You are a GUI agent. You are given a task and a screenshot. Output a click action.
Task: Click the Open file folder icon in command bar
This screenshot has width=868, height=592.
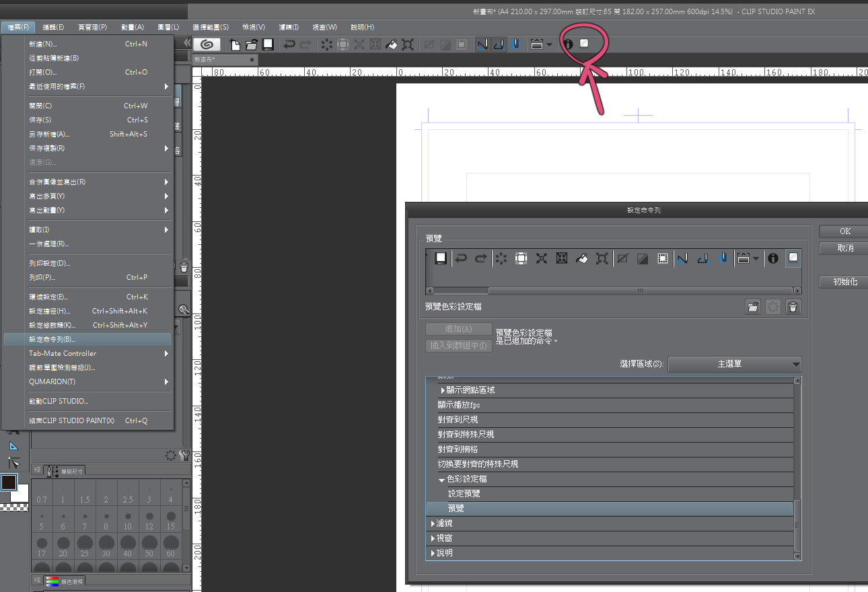[252, 44]
